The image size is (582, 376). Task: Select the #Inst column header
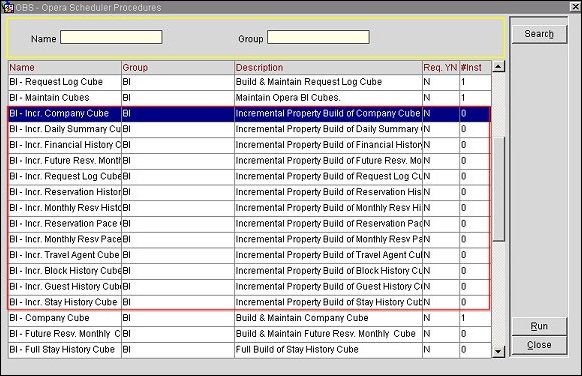point(475,68)
